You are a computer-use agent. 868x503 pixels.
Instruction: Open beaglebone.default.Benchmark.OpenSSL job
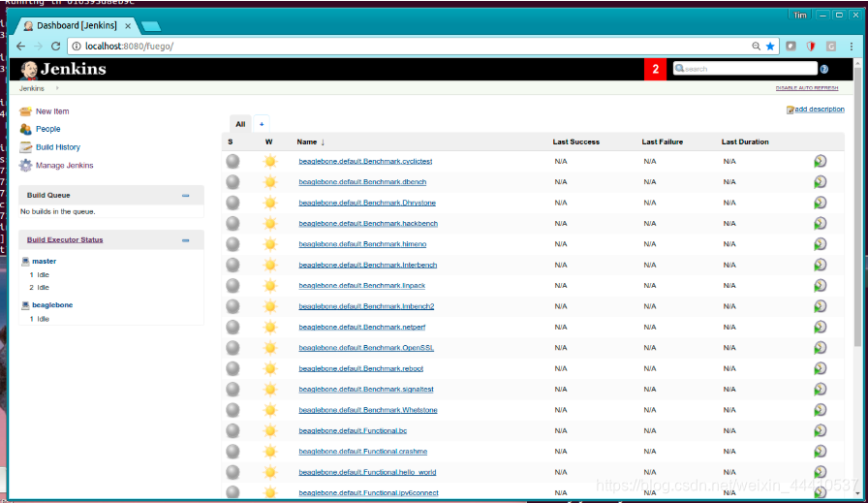click(366, 348)
